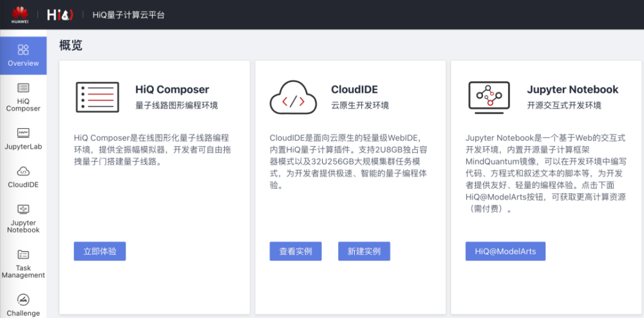Click the Jupyter Notebook card monitor icon
The height and width of the screenshot is (318, 644).
(x=489, y=97)
